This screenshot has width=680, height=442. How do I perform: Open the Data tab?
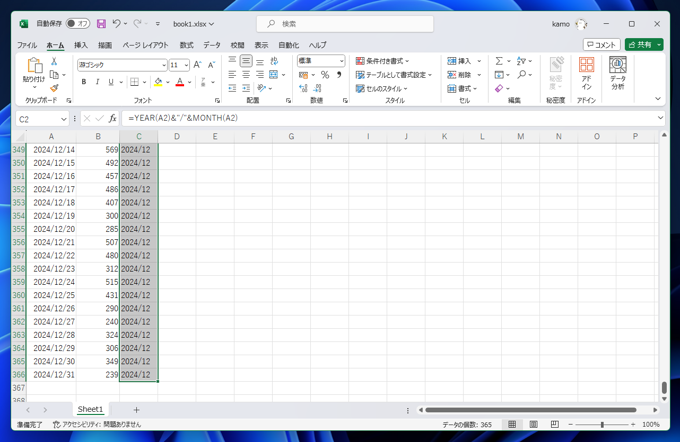212,45
